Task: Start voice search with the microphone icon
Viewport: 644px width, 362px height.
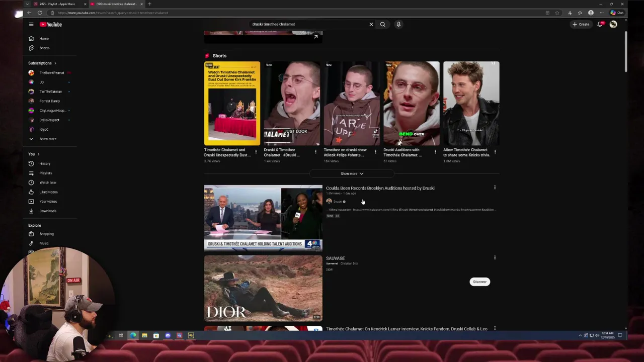Action: click(x=398, y=24)
